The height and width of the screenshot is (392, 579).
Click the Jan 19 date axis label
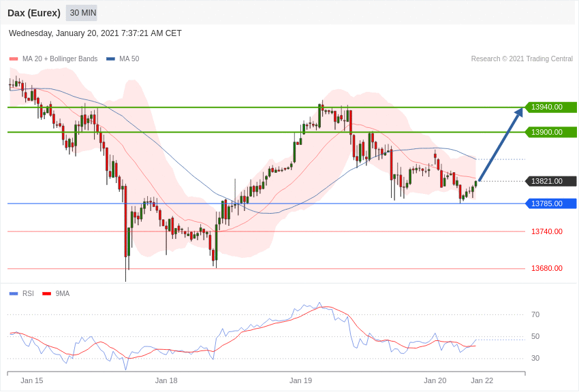(300, 380)
